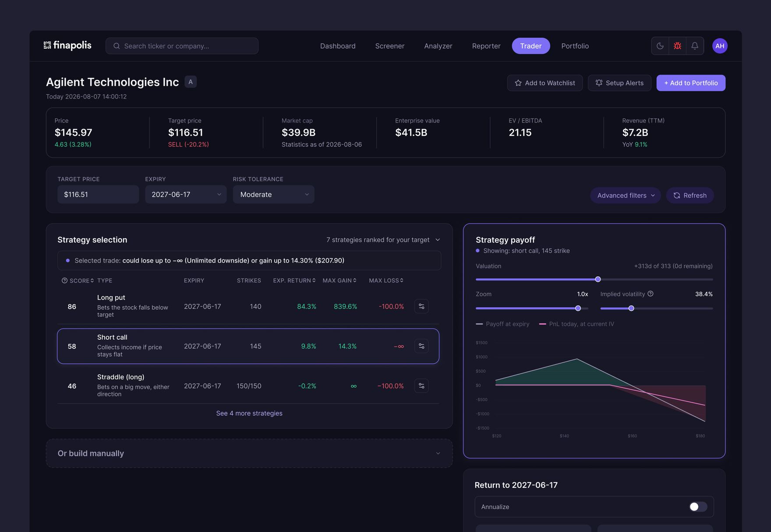
Task: Toggle dark mode moon icon
Action: [660, 46]
